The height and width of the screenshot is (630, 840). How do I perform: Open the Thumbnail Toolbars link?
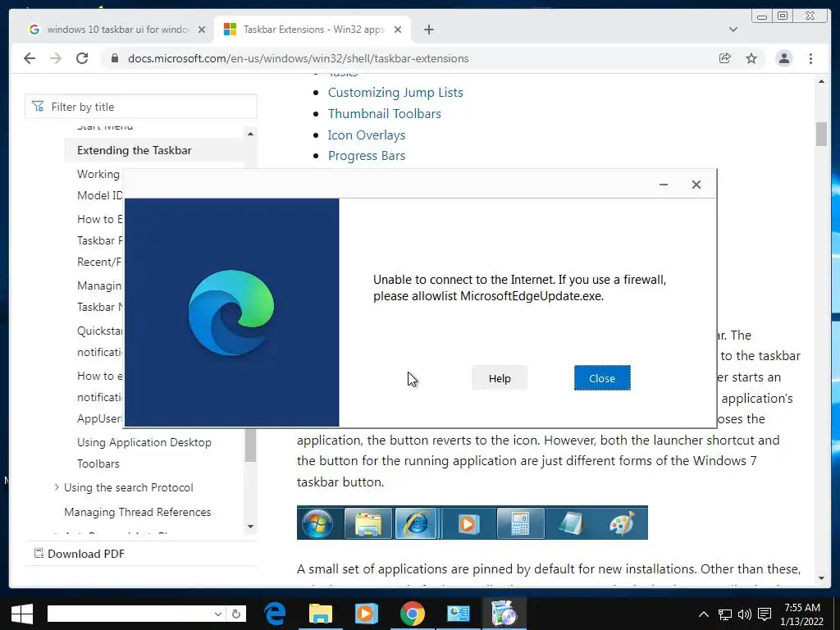[x=385, y=113]
